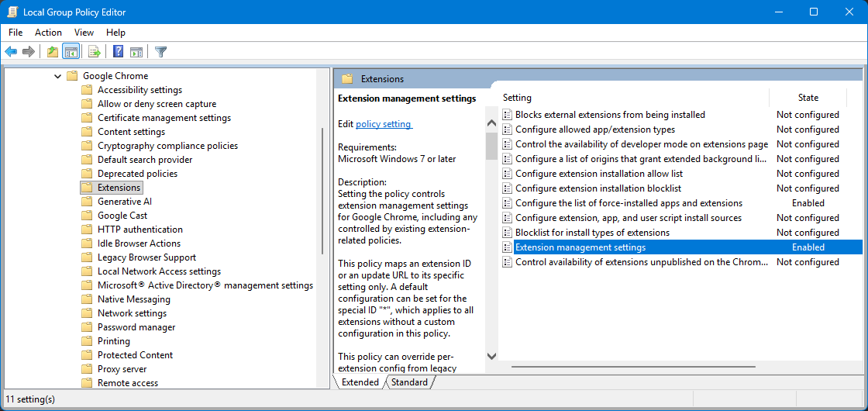Viewport: 868px width, 411px height.
Task: Click the 11 setting(s) status bar text
Action: pyautogui.click(x=30, y=399)
